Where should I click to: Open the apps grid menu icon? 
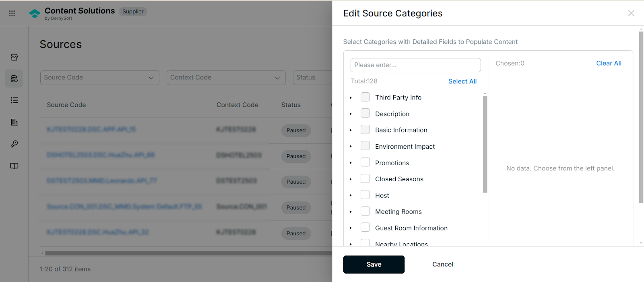(12, 13)
